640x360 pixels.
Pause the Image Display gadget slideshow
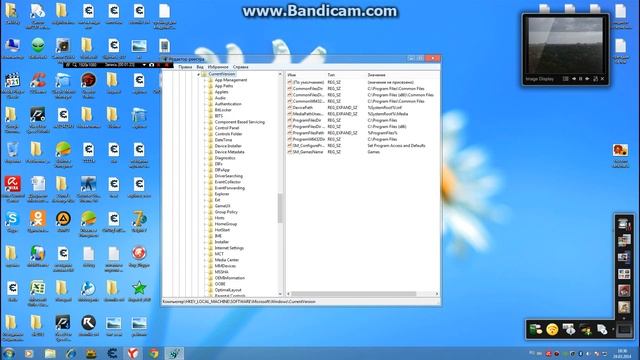tap(580, 79)
